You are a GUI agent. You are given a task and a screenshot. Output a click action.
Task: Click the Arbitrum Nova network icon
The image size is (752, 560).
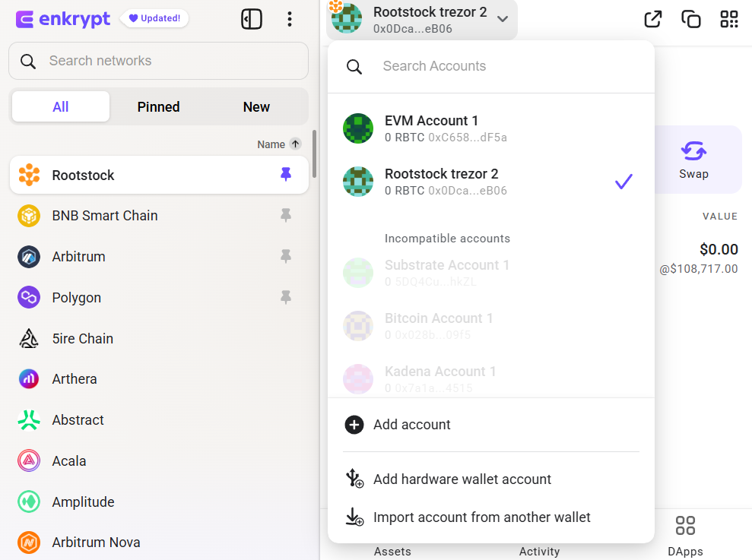point(29,543)
